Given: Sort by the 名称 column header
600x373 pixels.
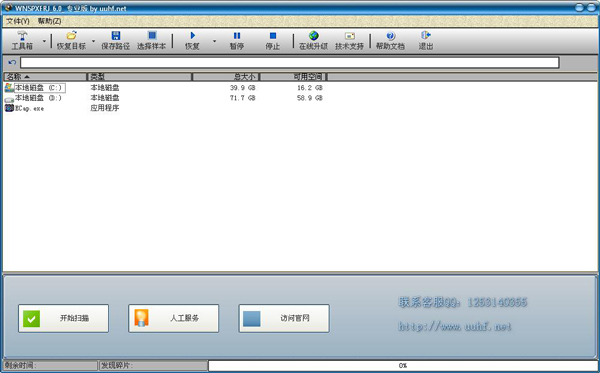Looking at the screenshot, I should point(45,77).
